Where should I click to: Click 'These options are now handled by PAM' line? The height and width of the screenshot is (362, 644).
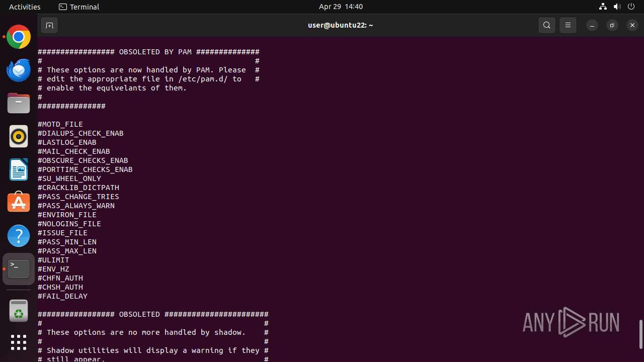coord(148,70)
